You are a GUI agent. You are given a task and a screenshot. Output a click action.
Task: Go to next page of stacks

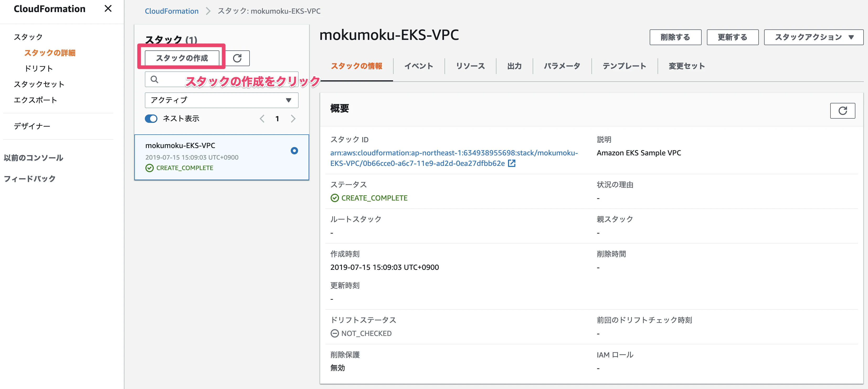pos(293,119)
